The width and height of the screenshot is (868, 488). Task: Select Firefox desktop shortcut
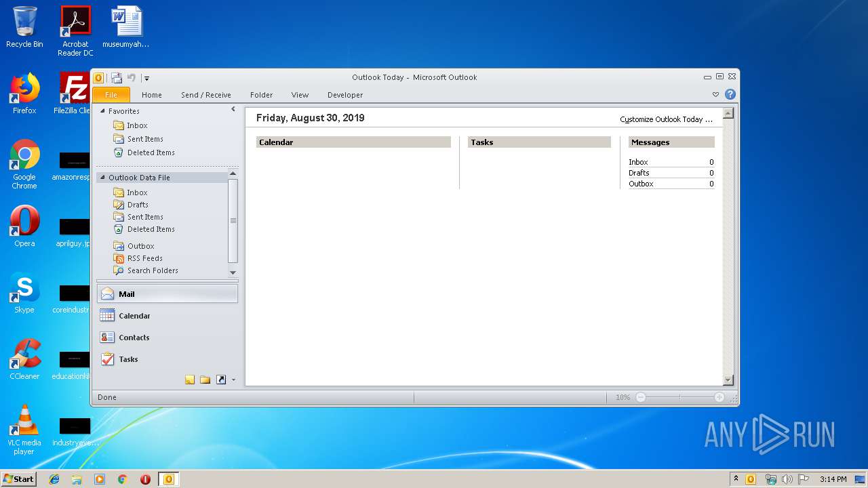point(24,94)
